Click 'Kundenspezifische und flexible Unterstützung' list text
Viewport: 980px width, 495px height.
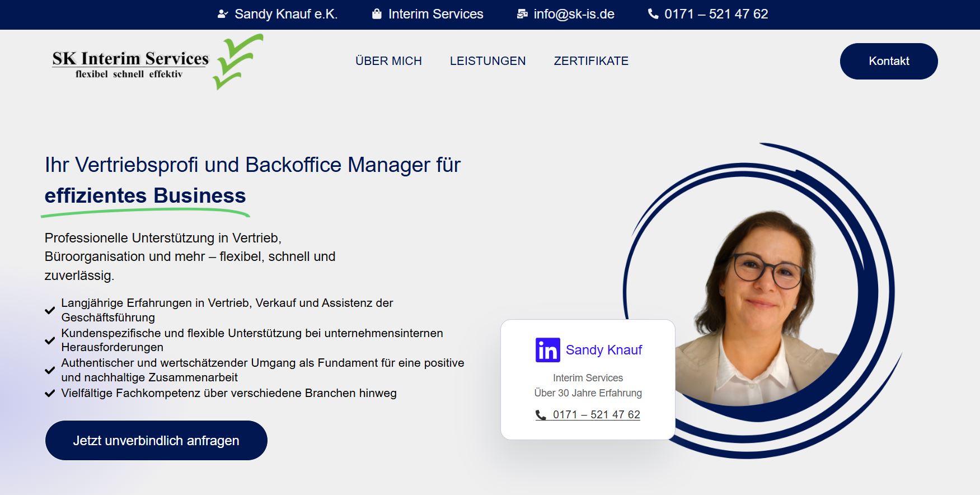point(252,340)
